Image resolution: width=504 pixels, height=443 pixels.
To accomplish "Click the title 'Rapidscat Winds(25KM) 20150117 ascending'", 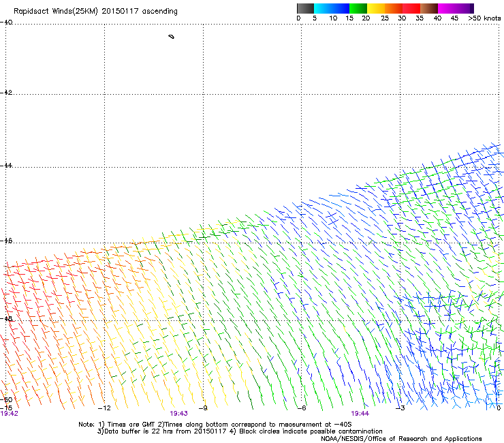I will (95, 12).
